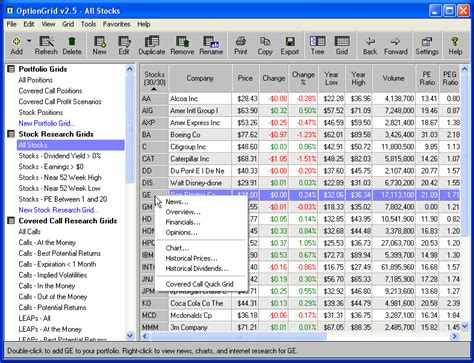The height and width of the screenshot is (363, 474).
Task: Choose Historical Prices... from the context menu
Action: pos(201,258)
